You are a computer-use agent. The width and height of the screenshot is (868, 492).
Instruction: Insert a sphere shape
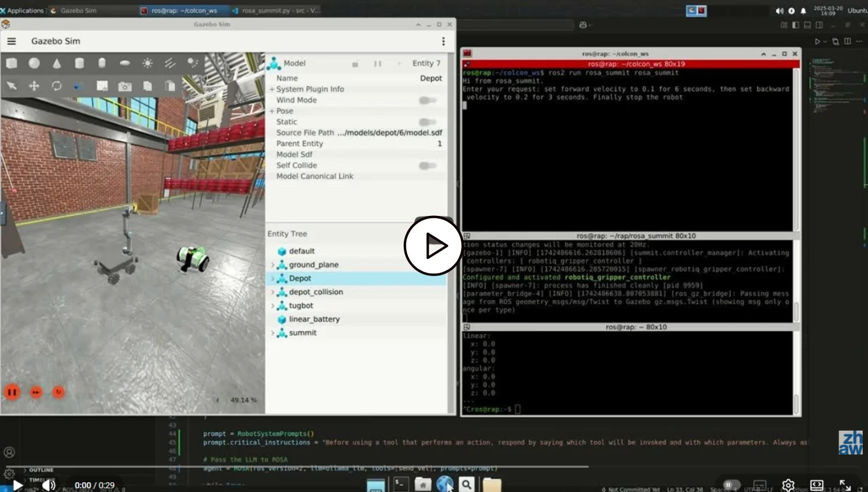point(34,63)
